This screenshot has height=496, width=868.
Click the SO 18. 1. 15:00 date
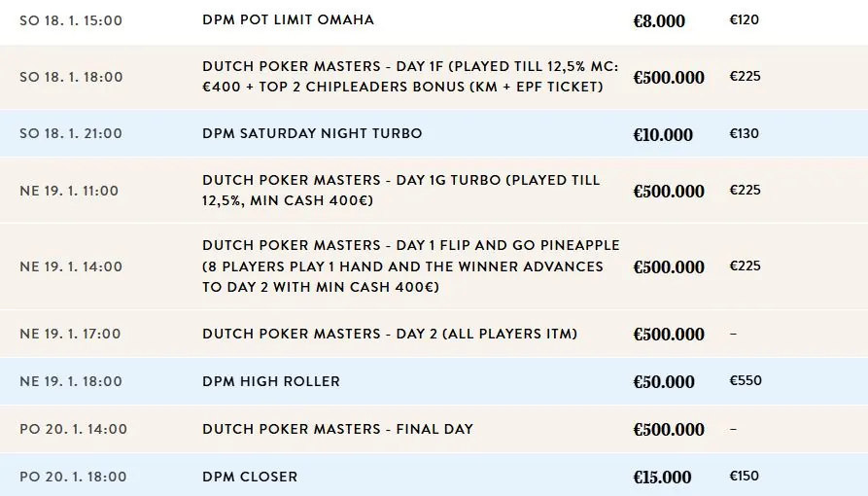pyautogui.click(x=71, y=20)
